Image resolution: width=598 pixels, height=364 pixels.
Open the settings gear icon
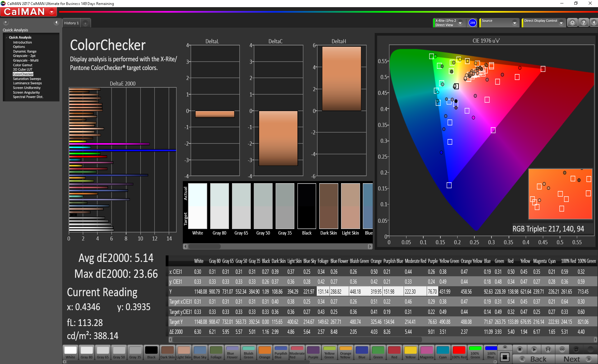click(572, 23)
